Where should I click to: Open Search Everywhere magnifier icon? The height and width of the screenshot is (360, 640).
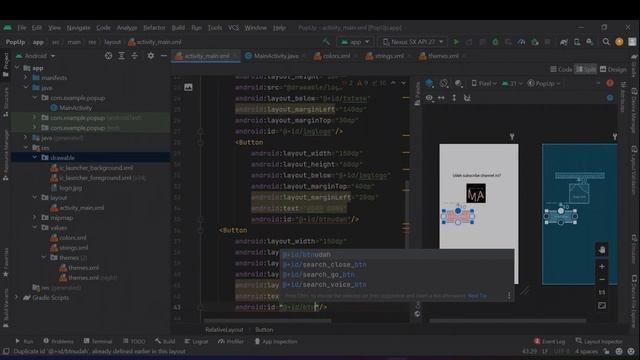tap(606, 42)
